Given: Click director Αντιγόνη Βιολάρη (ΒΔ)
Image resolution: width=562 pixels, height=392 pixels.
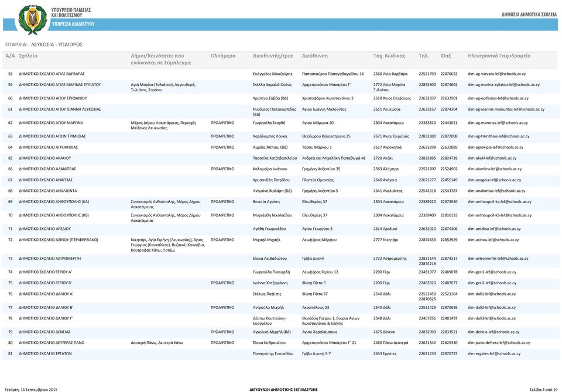Looking at the screenshot, I should [272, 191].
